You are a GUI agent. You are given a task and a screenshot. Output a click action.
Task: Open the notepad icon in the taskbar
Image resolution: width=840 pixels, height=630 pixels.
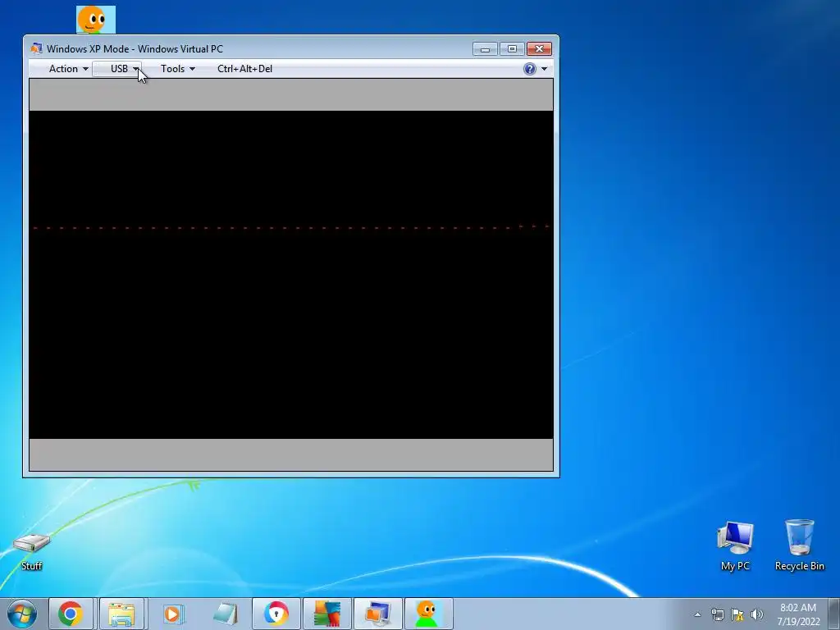(x=225, y=614)
